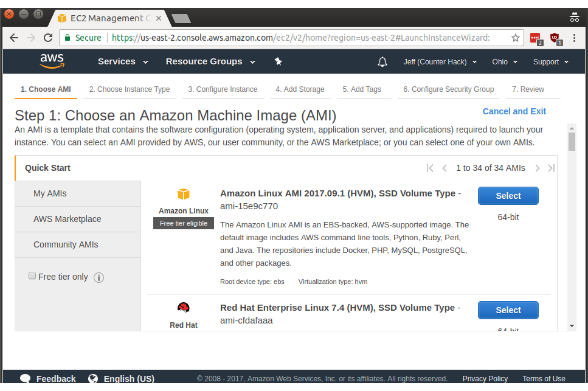Open the pin shortcuts icon in navbar

pyautogui.click(x=278, y=61)
